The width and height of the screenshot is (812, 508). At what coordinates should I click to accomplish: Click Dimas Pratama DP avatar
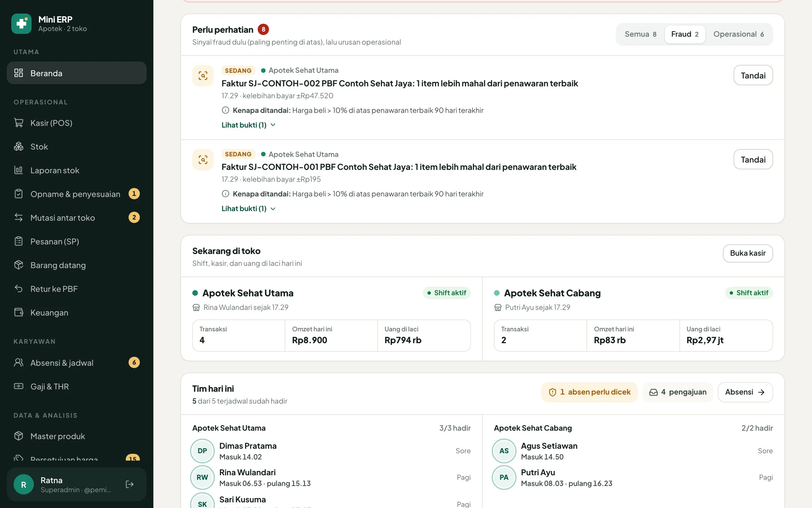click(x=202, y=451)
